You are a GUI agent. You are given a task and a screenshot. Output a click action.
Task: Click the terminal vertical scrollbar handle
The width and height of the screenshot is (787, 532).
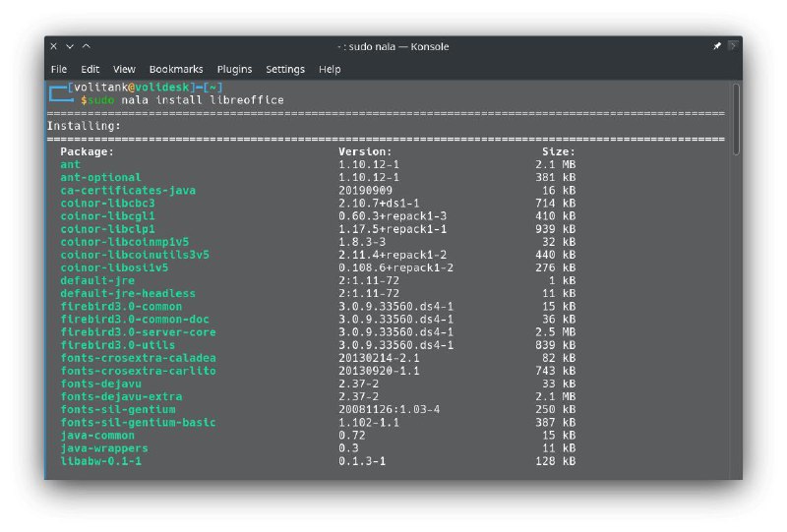click(x=736, y=119)
